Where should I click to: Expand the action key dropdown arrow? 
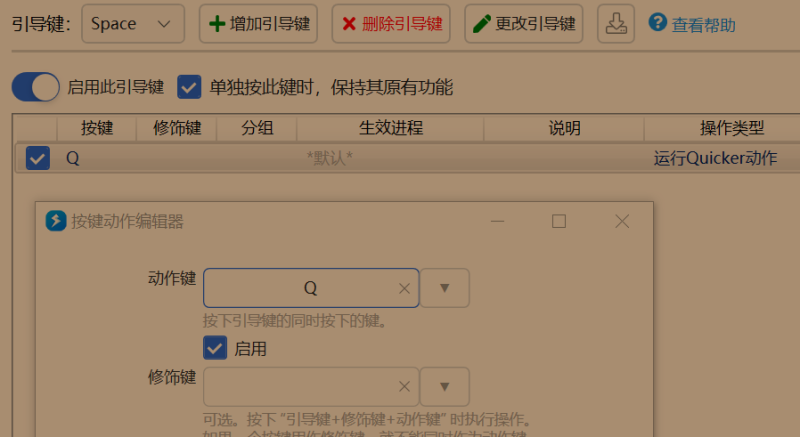coord(444,288)
